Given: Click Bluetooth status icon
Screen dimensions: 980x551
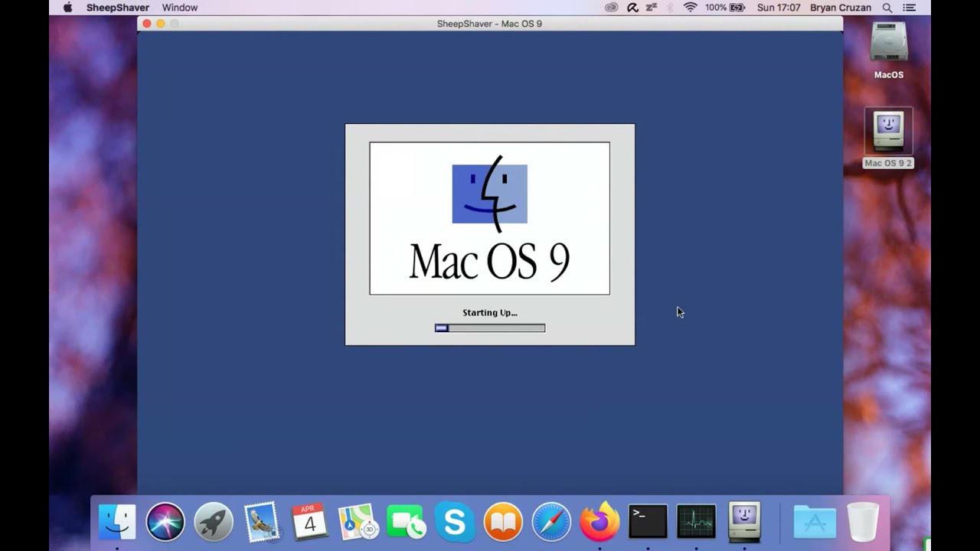Looking at the screenshot, I should click(x=671, y=8).
